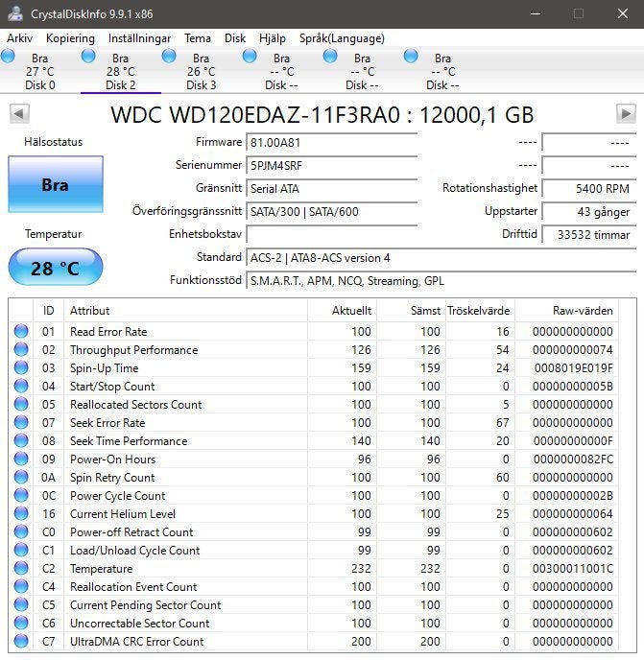Image resolution: width=644 pixels, height=660 pixels.
Task: Click the WDC WD120EDAZ-11F3RA0 disk title
Action: (322, 114)
